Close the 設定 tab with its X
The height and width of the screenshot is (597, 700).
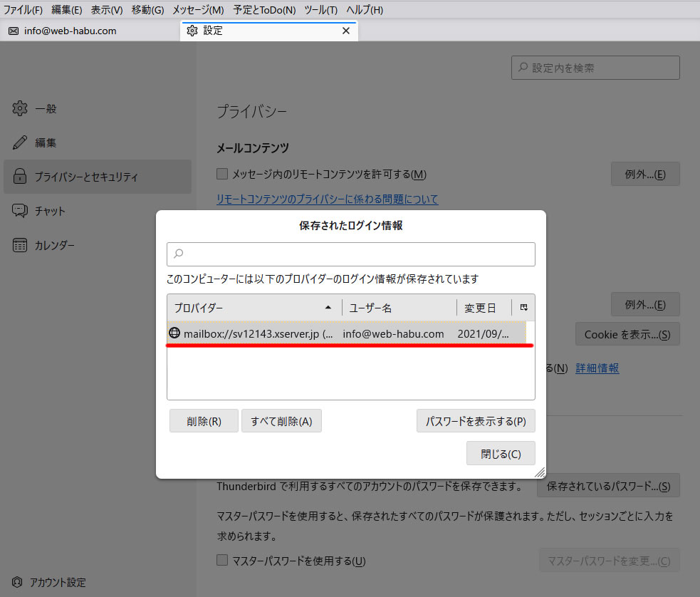coord(346,31)
